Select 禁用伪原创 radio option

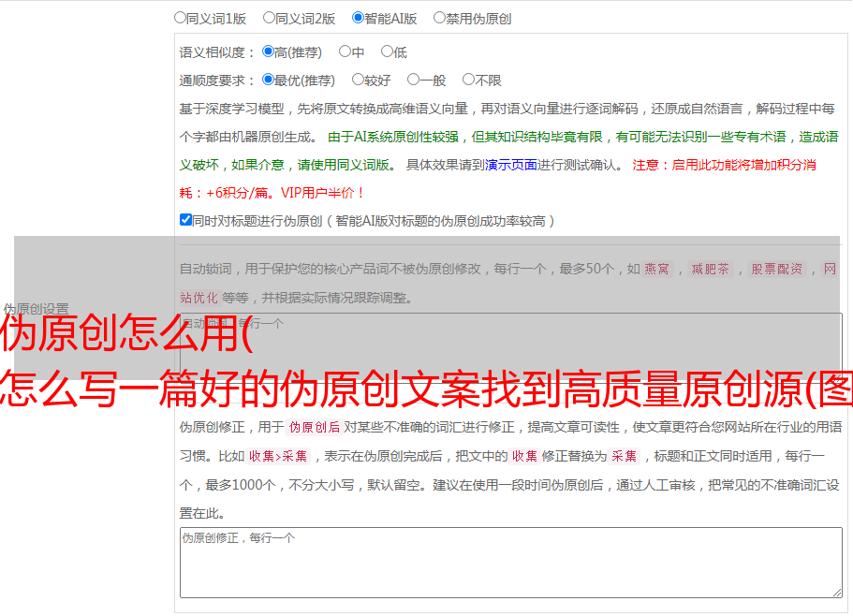click(439, 18)
